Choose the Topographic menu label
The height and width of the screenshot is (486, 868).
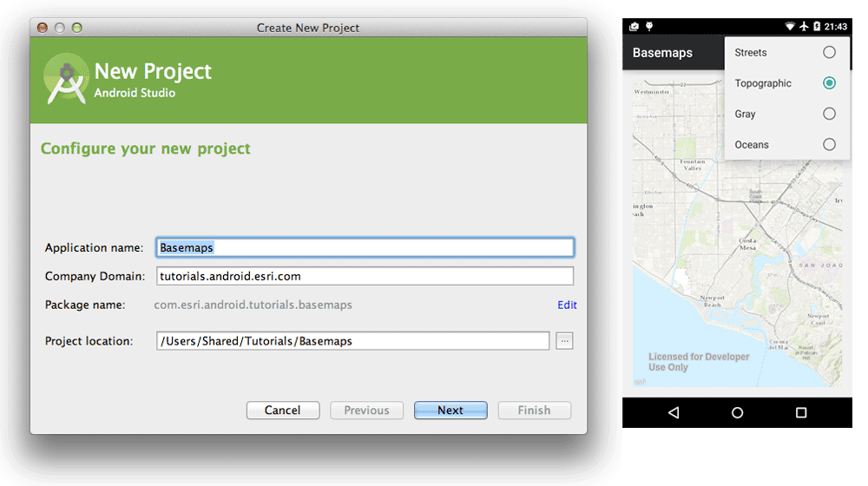point(763,83)
